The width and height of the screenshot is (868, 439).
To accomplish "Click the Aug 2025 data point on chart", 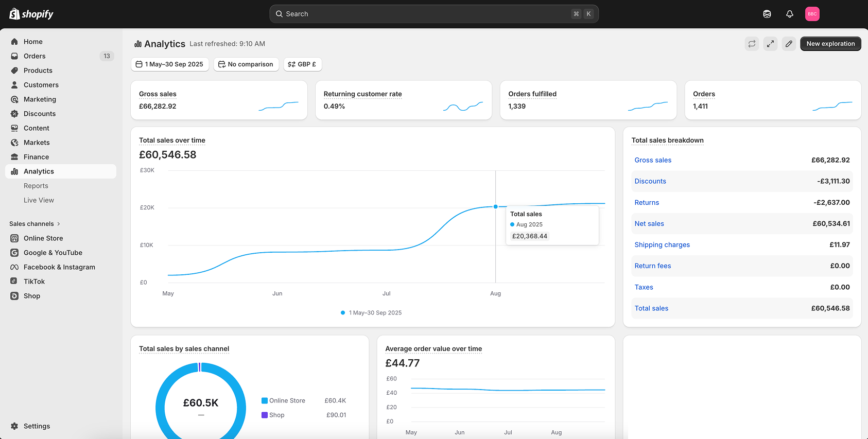I will (x=496, y=206).
